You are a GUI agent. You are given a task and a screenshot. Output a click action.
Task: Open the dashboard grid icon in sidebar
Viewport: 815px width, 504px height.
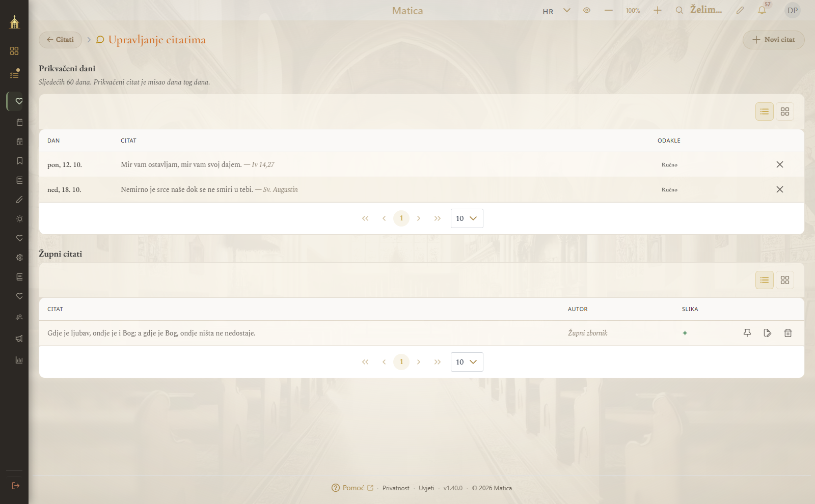(14, 51)
